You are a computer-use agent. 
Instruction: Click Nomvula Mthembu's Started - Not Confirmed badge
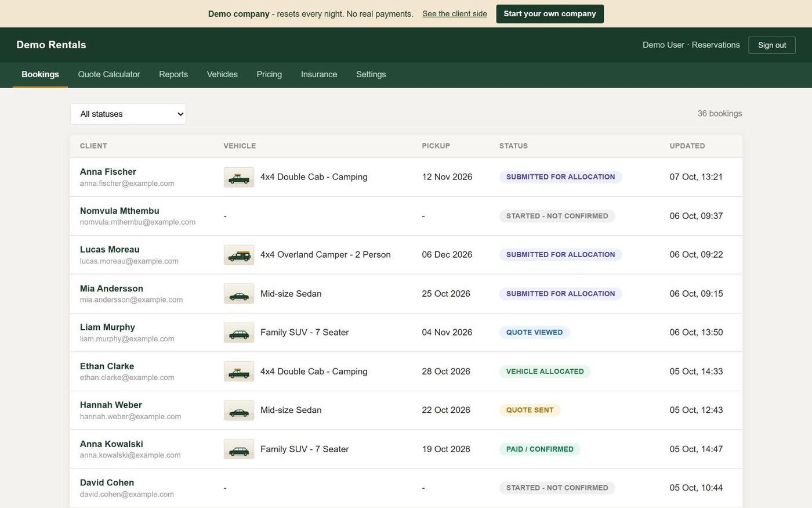(x=557, y=216)
